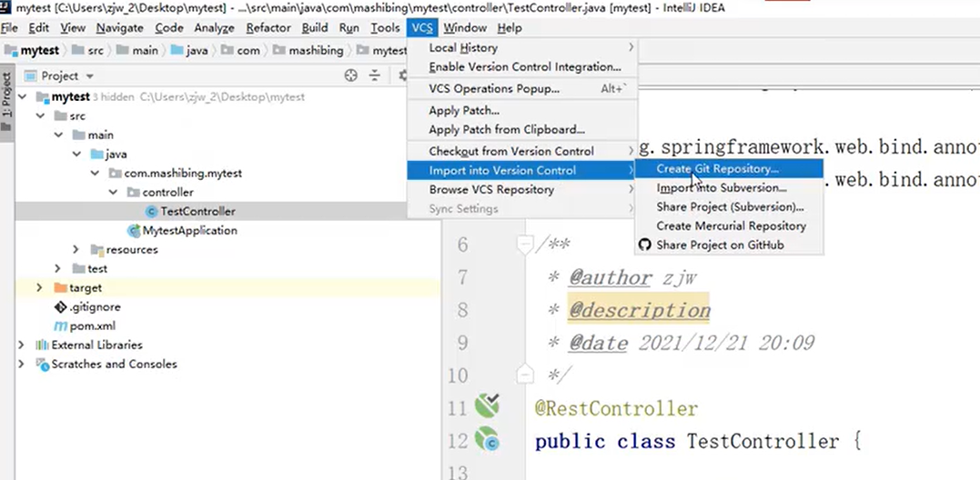The width and height of the screenshot is (980, 480).
Task: Click the target folder icon
Action: point(60,288)
